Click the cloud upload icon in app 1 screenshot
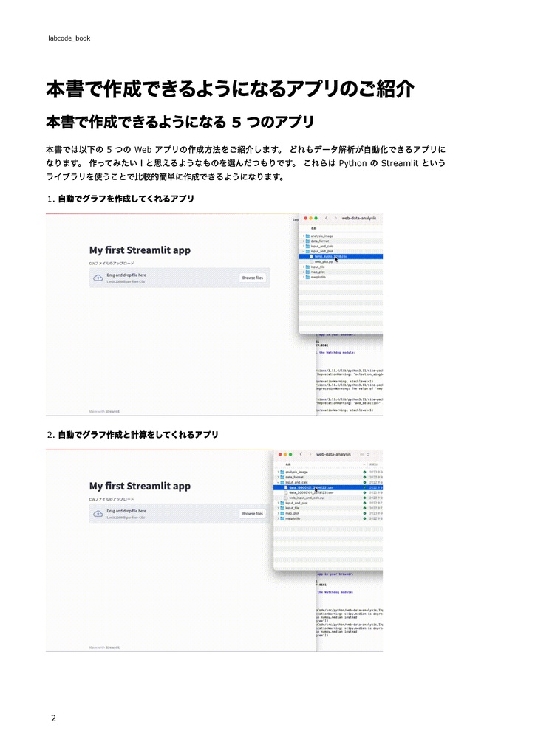 point(98,278)
